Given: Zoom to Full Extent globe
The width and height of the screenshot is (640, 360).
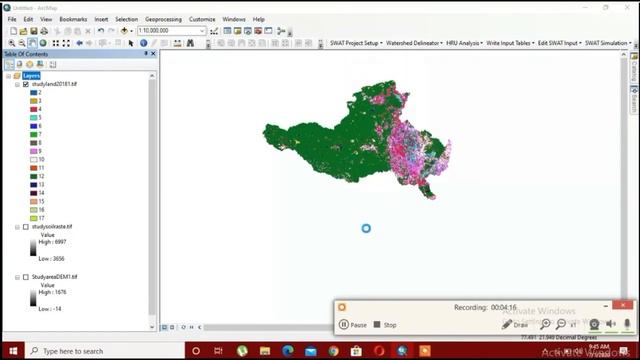Looking at the screenshot, I should pyautogui.click(x=43, y=43).
